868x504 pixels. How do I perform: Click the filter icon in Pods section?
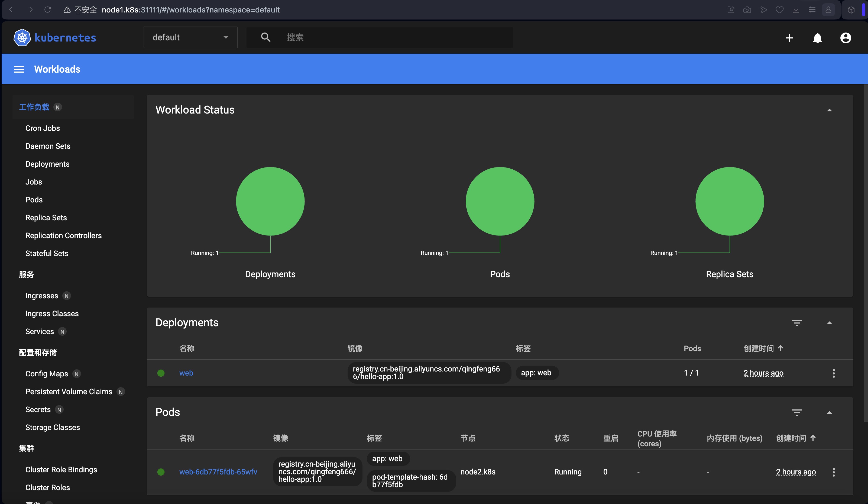(x=797, y=412)
